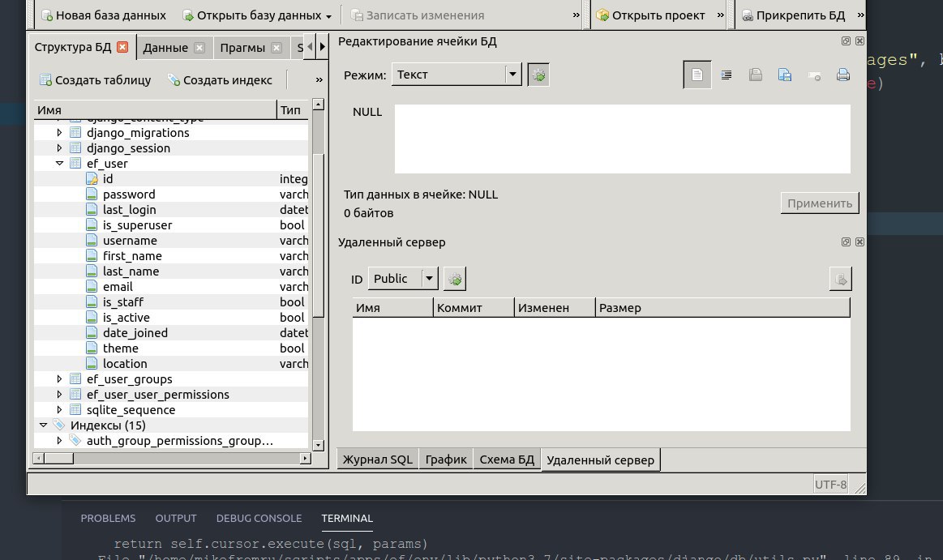The width and height of the screenshot is (943, 560).
Task: Click the indent text formatting icon
Action: 727,75
